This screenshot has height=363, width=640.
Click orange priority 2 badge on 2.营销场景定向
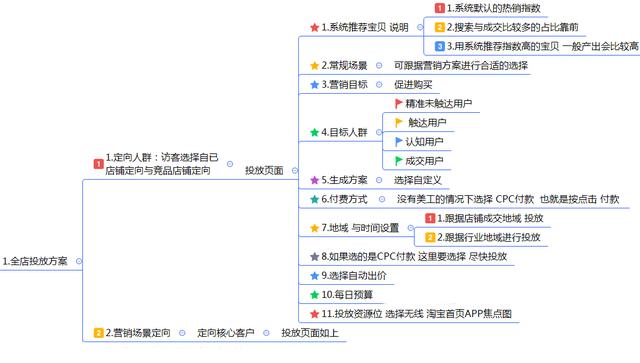tap(98, 333)
